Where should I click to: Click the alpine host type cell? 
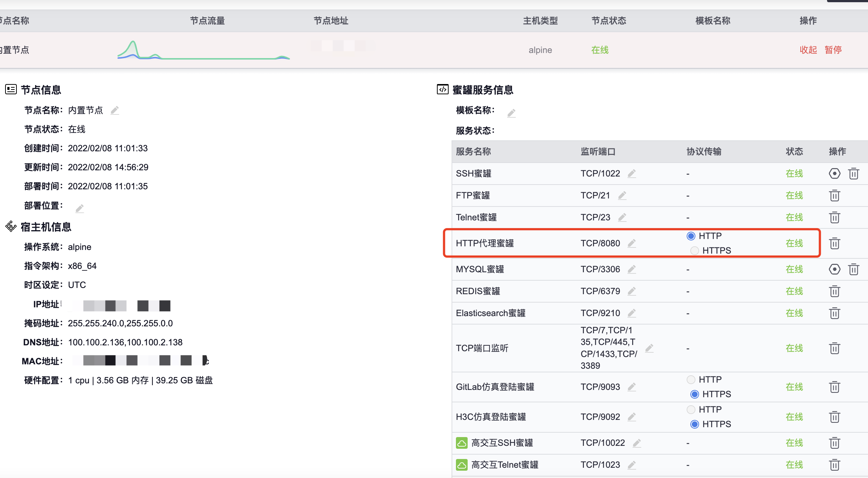540,50
